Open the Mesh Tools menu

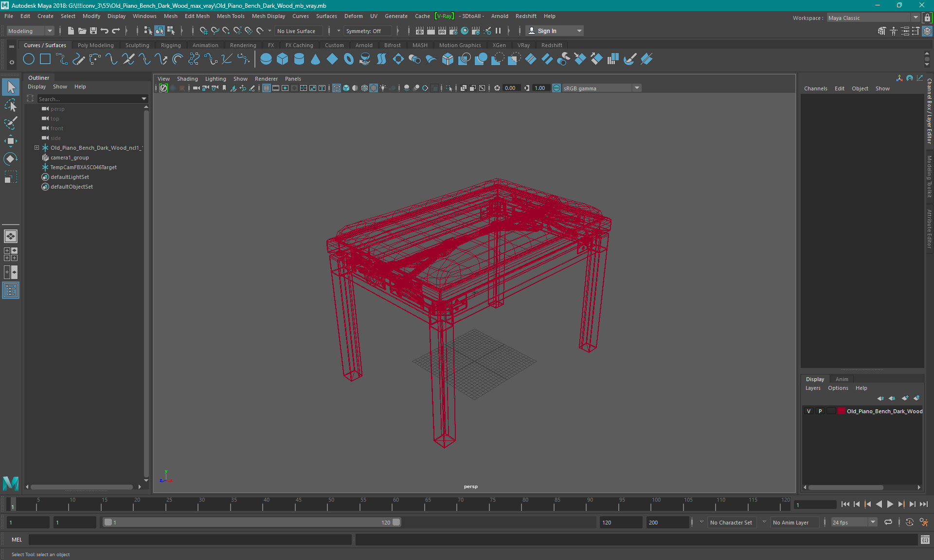point(231,16)
